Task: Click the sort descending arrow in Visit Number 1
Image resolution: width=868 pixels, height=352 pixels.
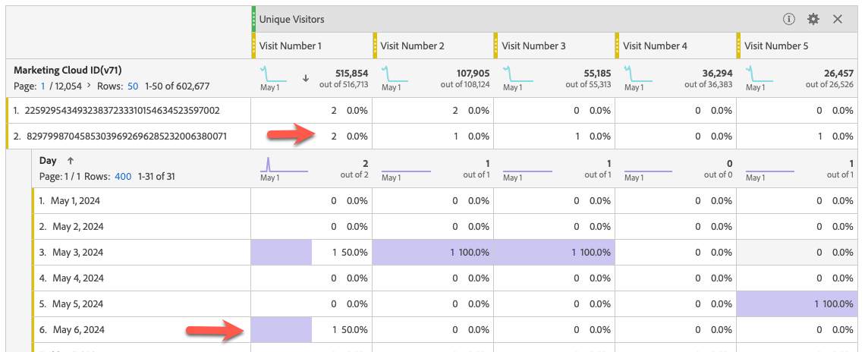Action: point(306,78)
